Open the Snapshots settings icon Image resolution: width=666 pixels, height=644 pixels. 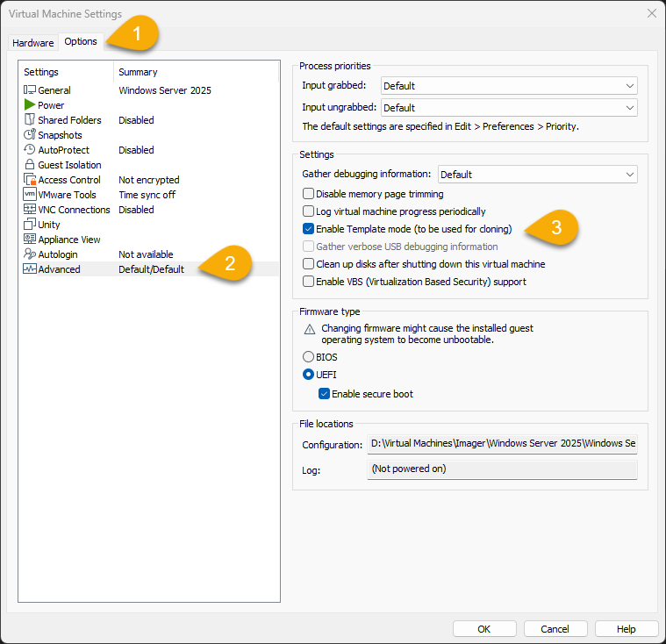click(x=30, y=134)
